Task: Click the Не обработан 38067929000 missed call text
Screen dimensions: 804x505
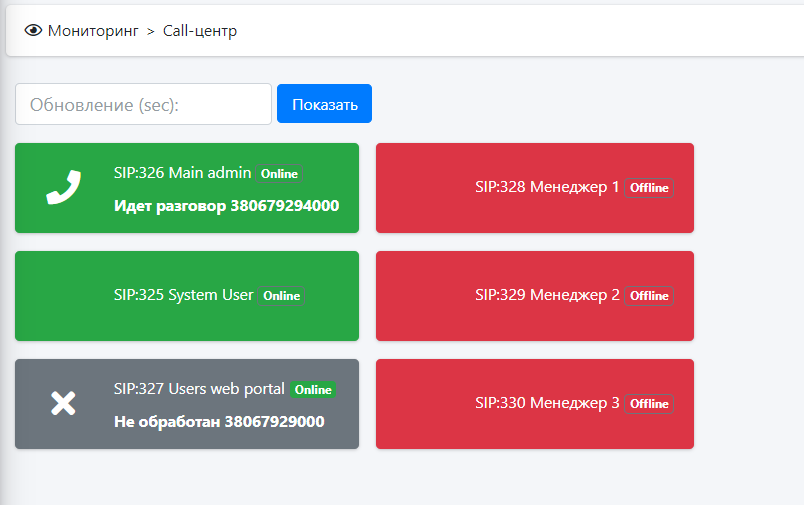Action: pos(219,422)
